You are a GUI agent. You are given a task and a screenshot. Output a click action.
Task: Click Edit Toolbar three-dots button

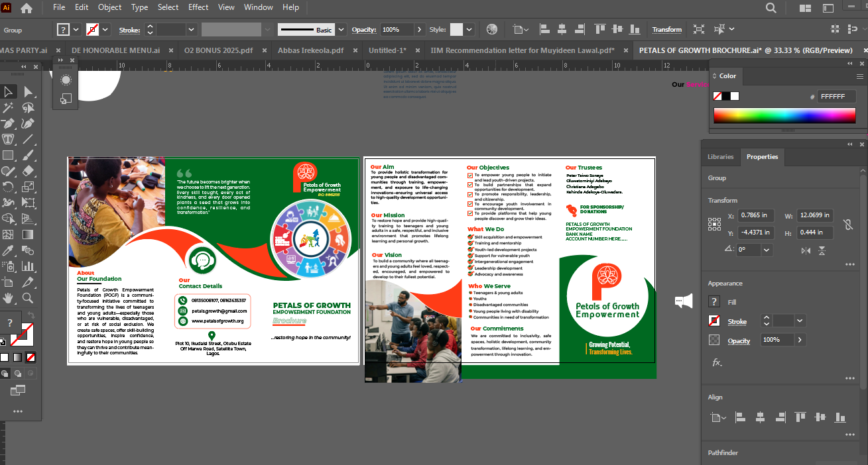coord(18,411)
